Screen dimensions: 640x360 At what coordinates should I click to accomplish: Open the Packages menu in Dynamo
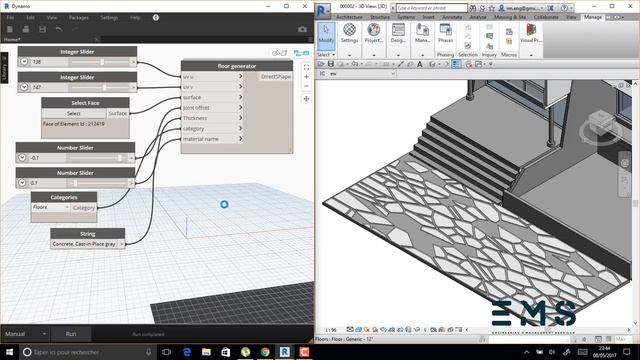78,18
